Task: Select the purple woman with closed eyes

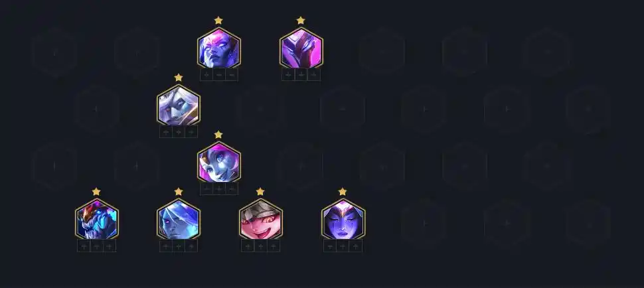Action: (x=343, y=220)
